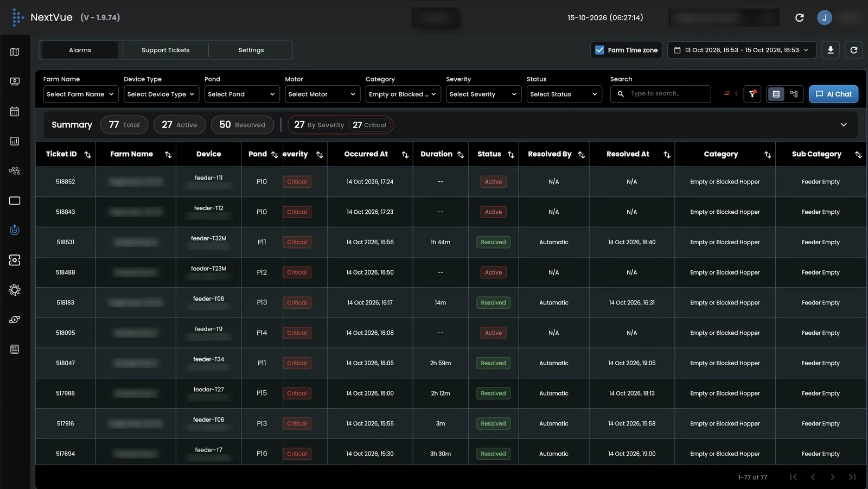Switch to list view layout icon

tap(776, 94)
